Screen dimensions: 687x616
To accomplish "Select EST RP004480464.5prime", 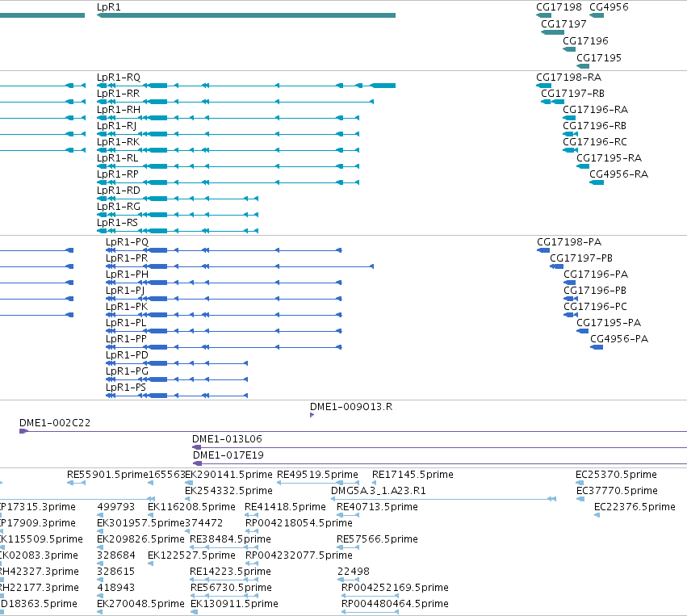I will (371, 612).
